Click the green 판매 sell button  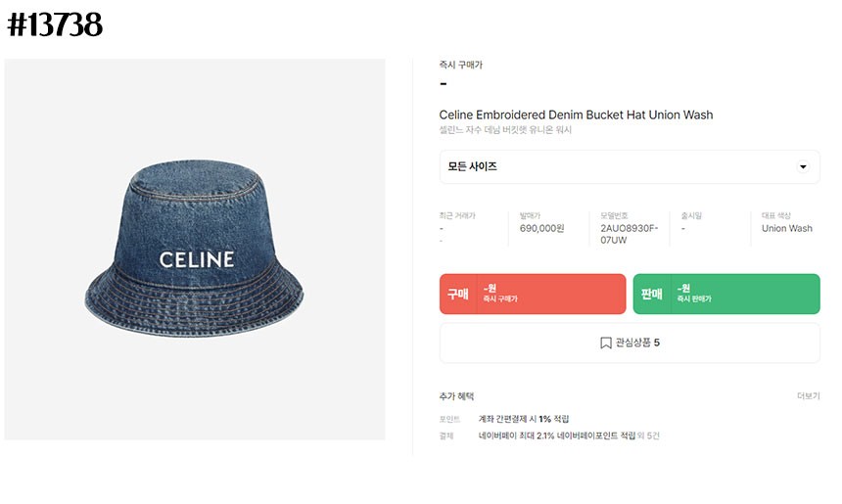pyautogui.click(x=726, y=295)
